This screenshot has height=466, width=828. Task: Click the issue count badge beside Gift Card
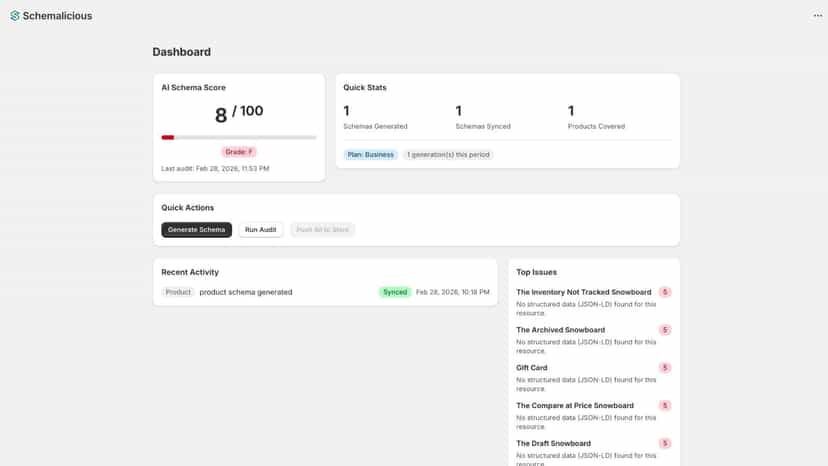point(665,368)
